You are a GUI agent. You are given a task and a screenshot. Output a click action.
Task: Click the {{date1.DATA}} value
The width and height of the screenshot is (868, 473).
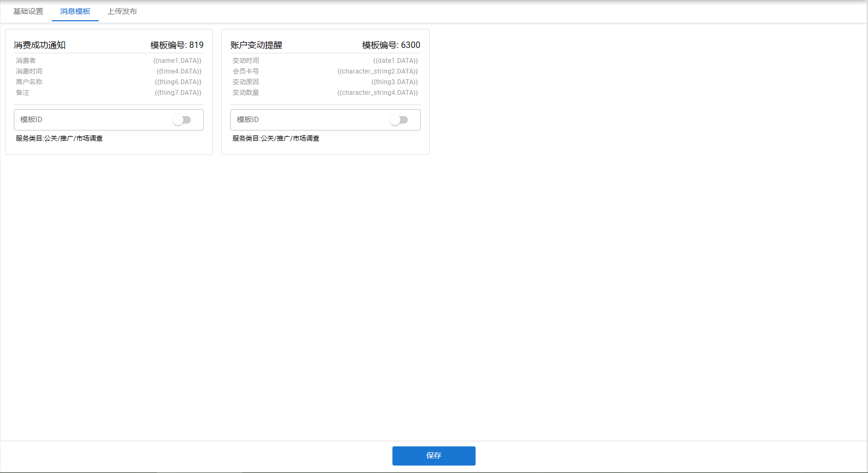pos(396,61)
